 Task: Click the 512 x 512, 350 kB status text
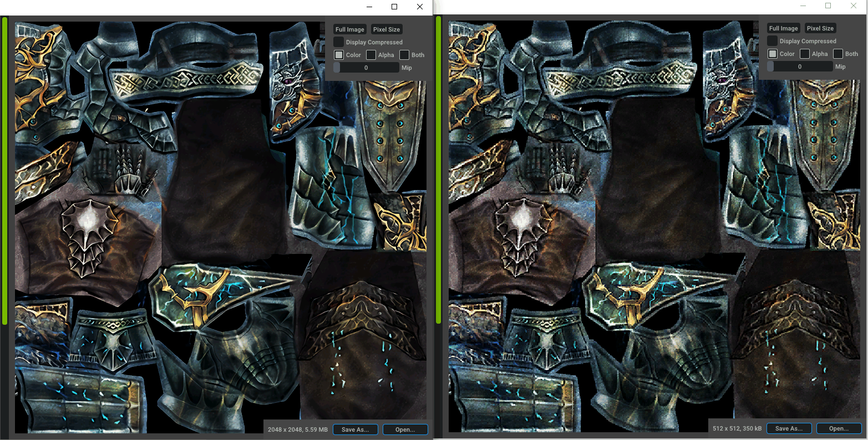(x=737, y=428)
